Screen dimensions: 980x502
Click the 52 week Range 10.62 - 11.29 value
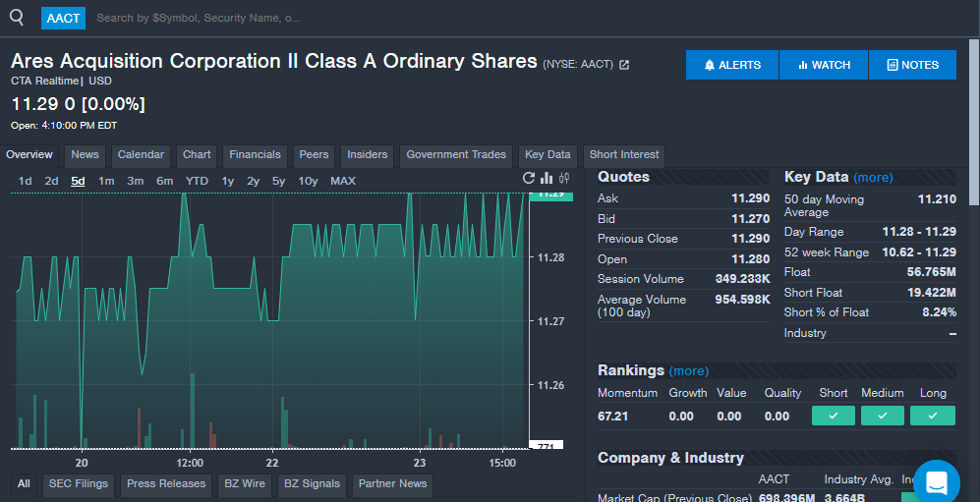[x=919, y=252]
